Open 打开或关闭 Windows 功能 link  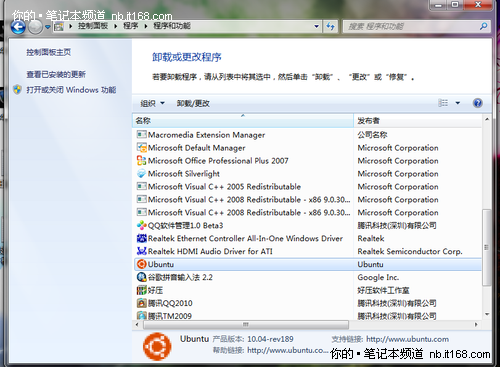point(71,90)
